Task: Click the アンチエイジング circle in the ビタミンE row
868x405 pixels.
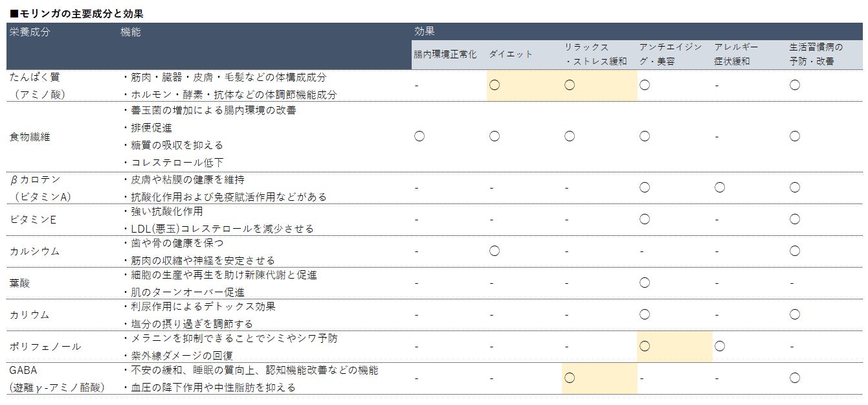Action: pos(645,219)
